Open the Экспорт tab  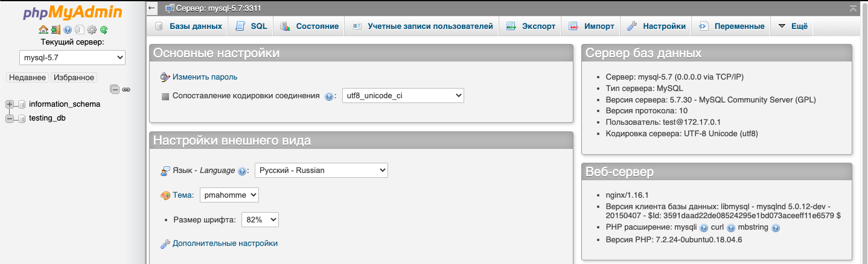tap(531, 26)
